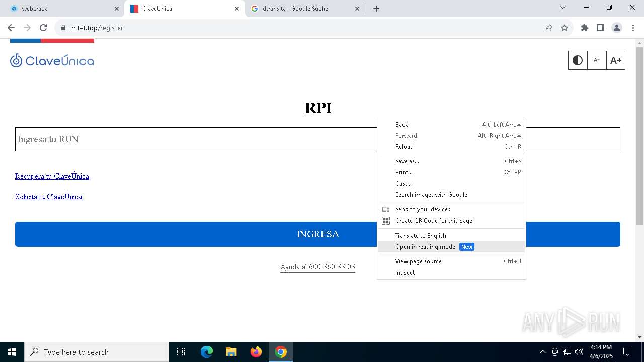Decrease font size with A- button
The image size is (644, 362).
(597, 60)
